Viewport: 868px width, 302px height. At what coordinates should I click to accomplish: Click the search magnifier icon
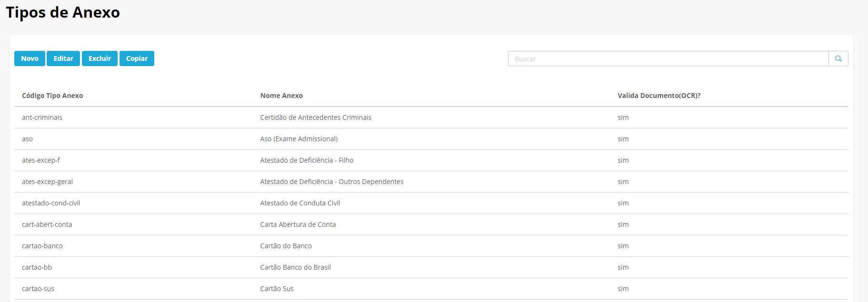tap(838, 58)
